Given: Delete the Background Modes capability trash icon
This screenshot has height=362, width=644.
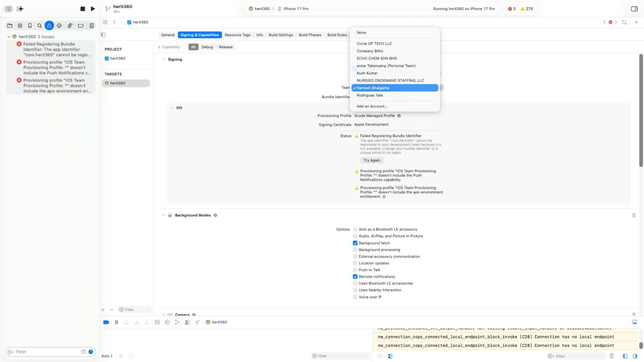Looking at the screenshot, I should coord(634,215).
